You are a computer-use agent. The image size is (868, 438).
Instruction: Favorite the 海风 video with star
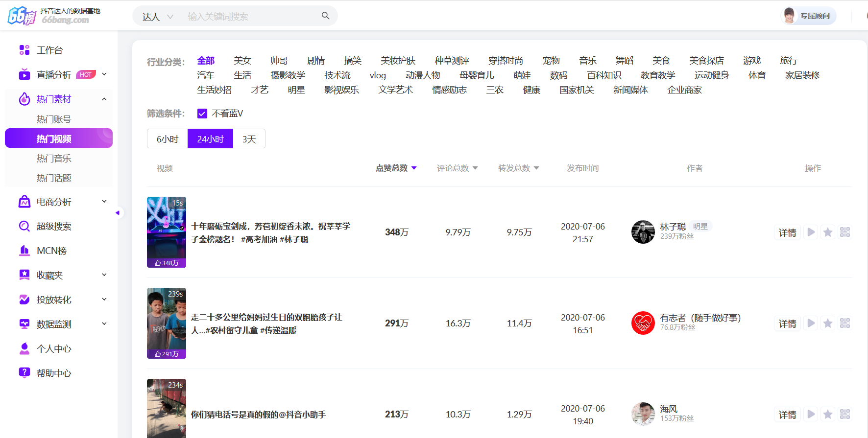[x=828, y=414]
